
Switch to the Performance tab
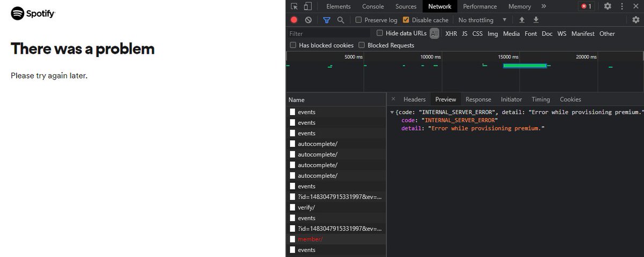[480, 6]
